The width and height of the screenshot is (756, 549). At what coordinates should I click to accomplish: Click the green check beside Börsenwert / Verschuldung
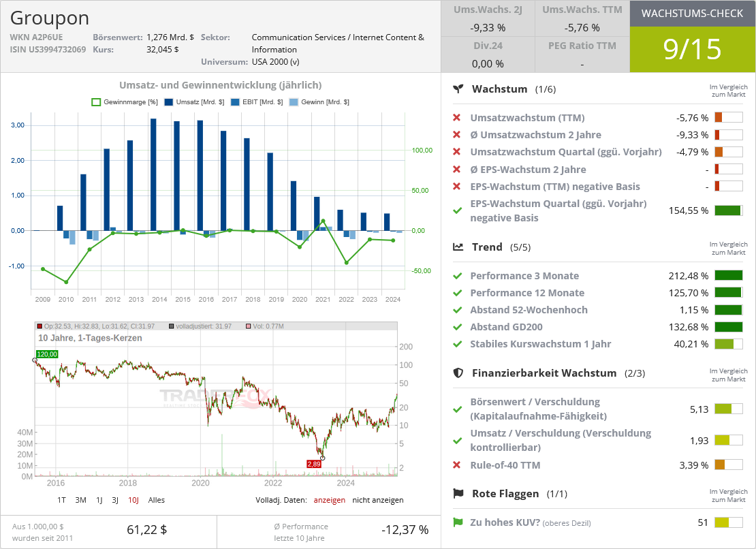(458, 409)
